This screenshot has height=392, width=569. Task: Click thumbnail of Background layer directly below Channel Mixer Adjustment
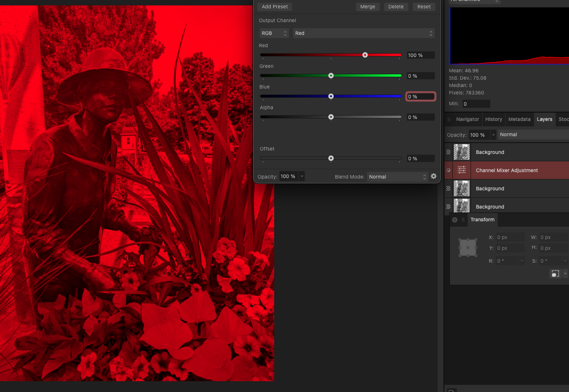(462, 188)
